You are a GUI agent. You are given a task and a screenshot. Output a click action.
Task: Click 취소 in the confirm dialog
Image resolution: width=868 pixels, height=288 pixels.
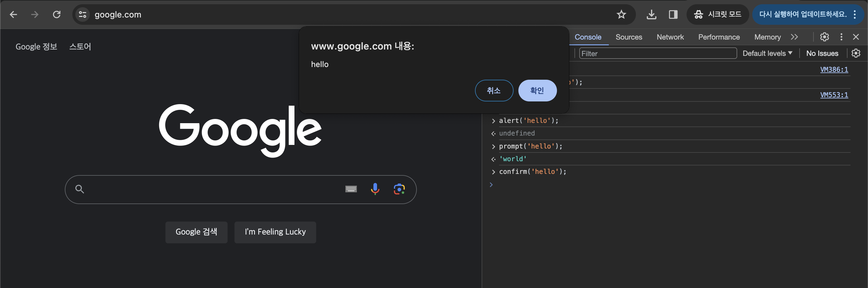494,91
